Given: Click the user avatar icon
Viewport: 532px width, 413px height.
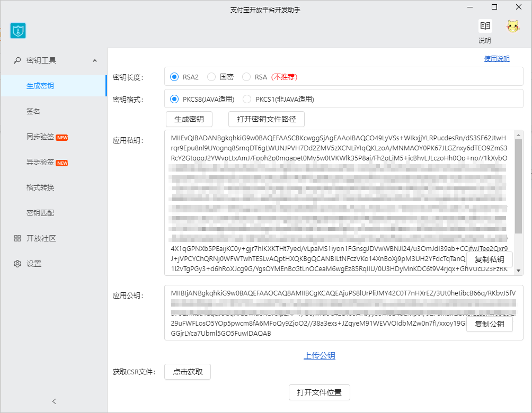Looking at the screenshot, I should click(513, 26).
